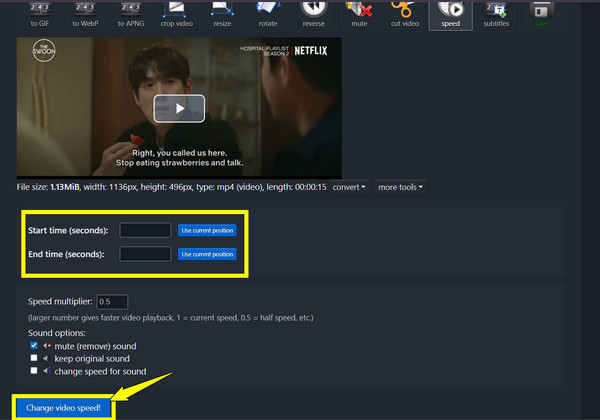Screen dimensions: 600x420
Task: Expand the more tools dropdown
Action: (400, 187)
